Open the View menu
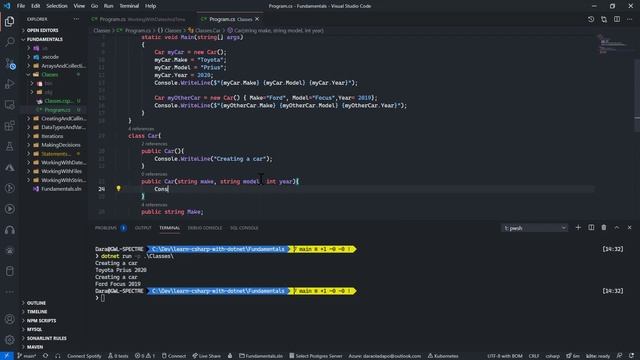The image size is (640, 360). [x=79, y=6]
